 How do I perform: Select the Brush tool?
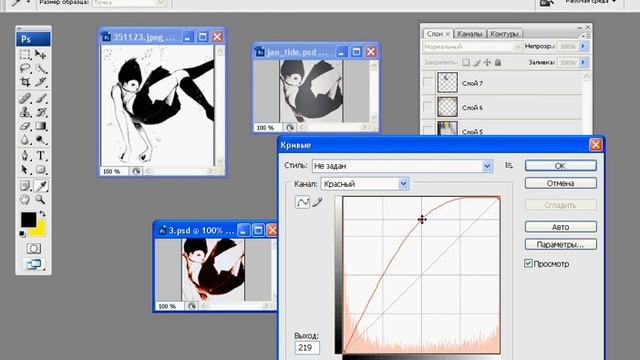coord(40,98)
